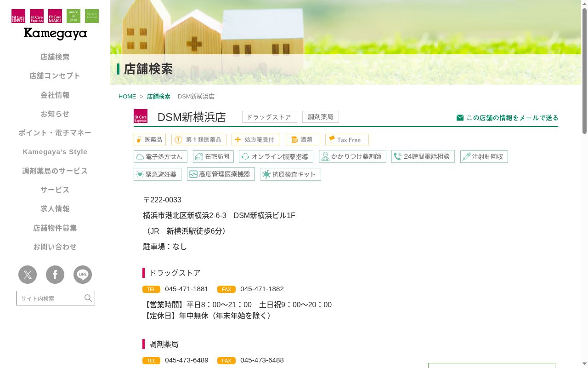The image size is (588, 368).
Task: Open ポイント・電子マネー menu item
Action: pyautogui.click(x=55, y=133)
